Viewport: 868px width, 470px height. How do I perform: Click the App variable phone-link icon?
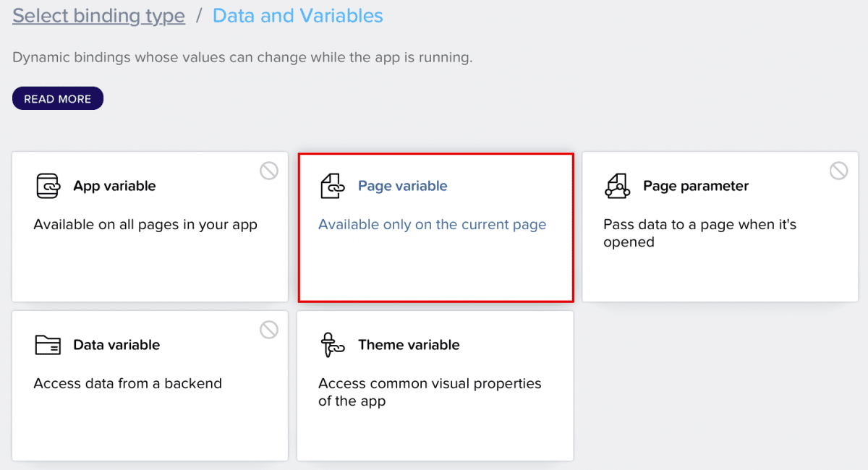click(x=48, y=186)
